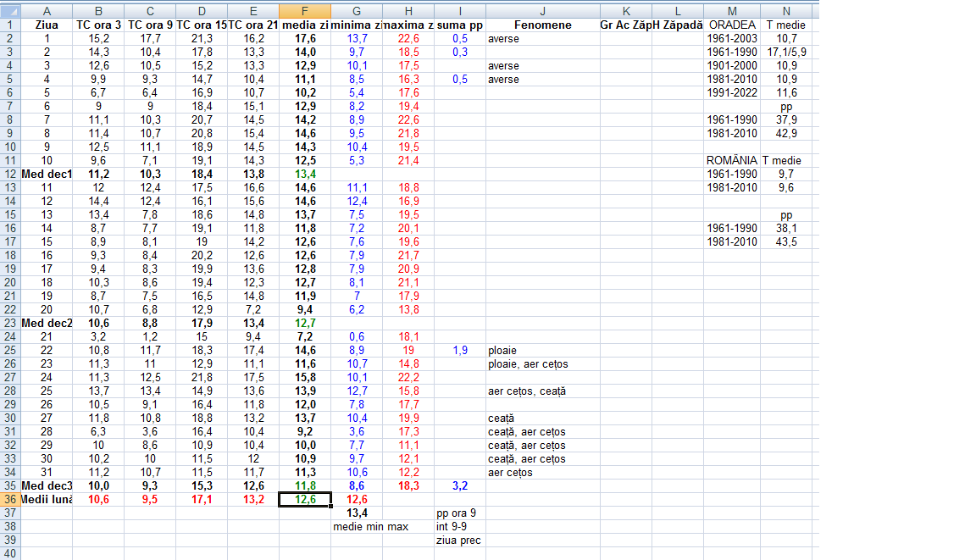
Task: Click the green 12,7 in row 23
Action: 305,323
